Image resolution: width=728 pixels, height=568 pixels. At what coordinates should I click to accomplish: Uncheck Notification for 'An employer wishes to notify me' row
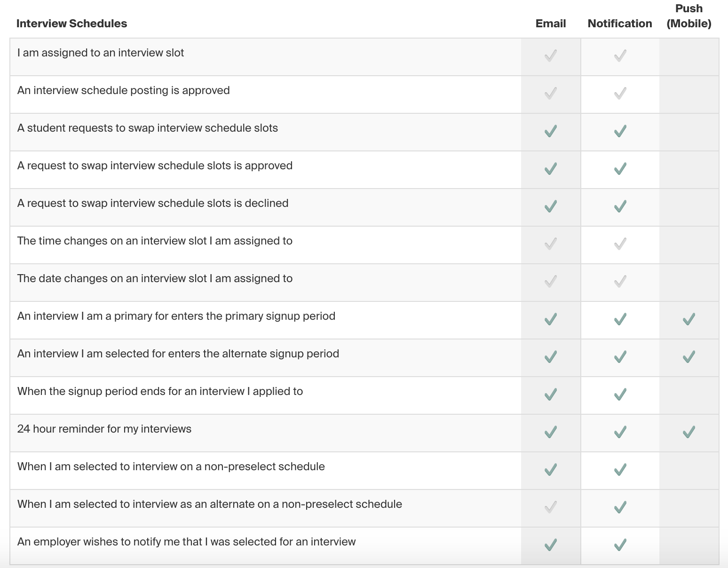tap(620, 544)
